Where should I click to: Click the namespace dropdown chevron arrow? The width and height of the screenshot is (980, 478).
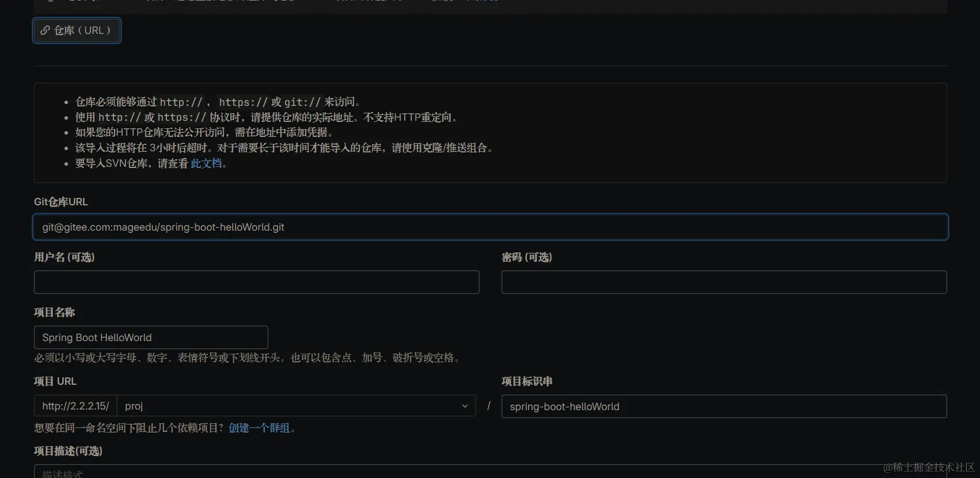pos(465,406)
